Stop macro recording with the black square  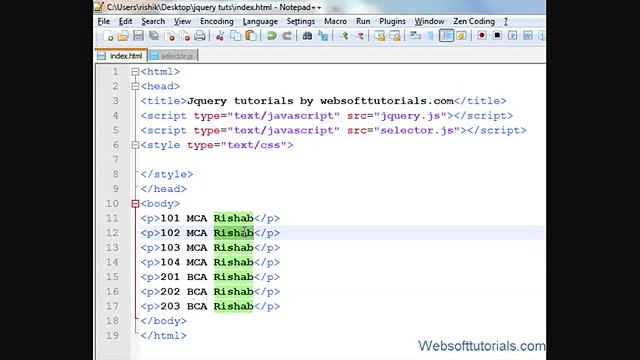click(497, 36)
